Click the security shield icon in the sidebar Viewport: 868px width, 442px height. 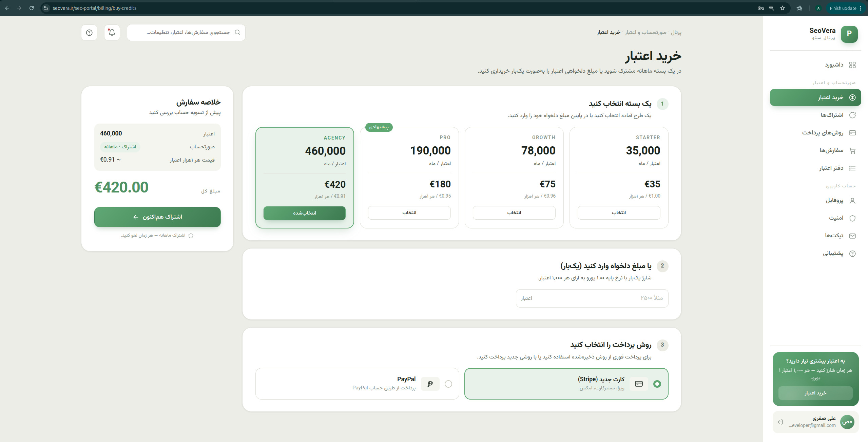pos(852,218)
